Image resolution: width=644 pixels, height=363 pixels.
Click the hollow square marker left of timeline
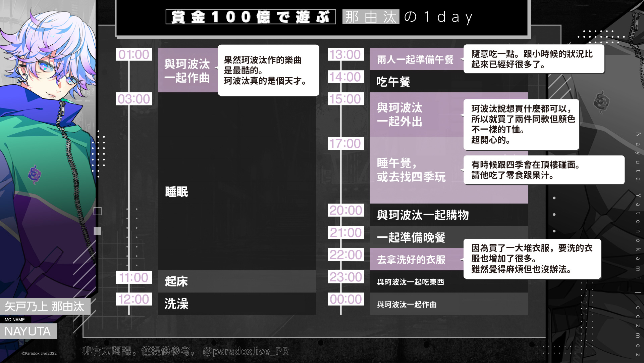(x=97, y=211)
